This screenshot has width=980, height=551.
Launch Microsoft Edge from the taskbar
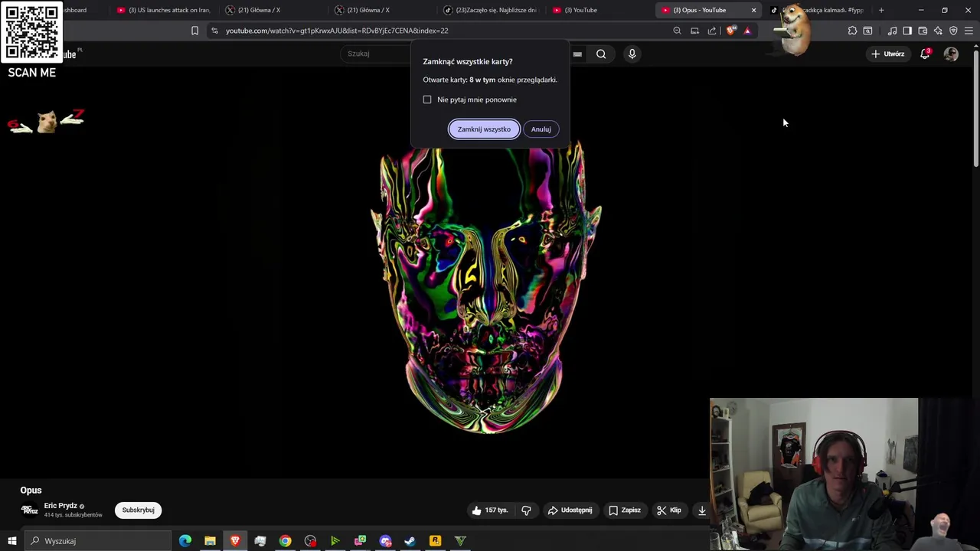pyautogui.click(x=185, y=541)
